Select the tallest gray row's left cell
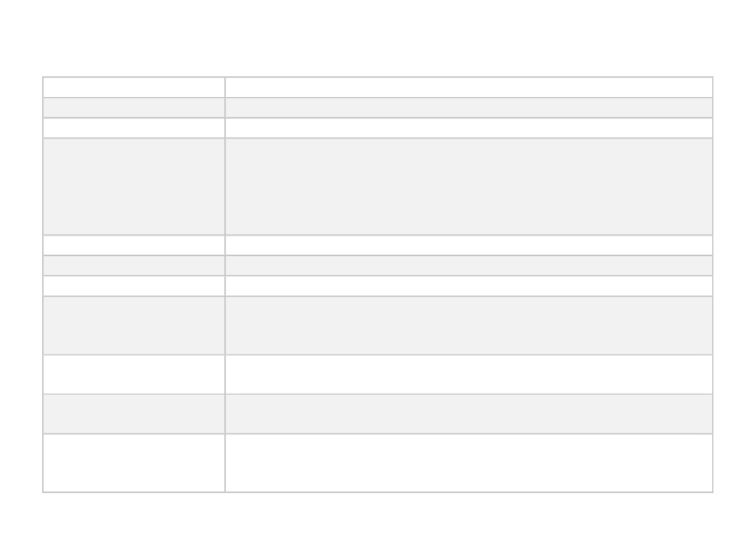The width and height of the screenshot is (756, 556). pyautogui.click(x=134, y=186)
